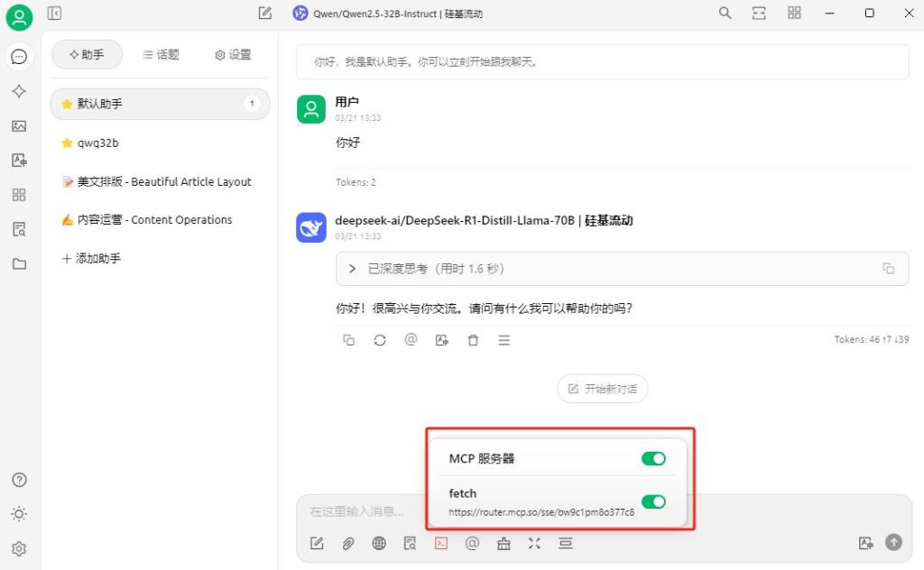Delete the message using the trash icon
924x570 pixels.
[x=473, y=340]
